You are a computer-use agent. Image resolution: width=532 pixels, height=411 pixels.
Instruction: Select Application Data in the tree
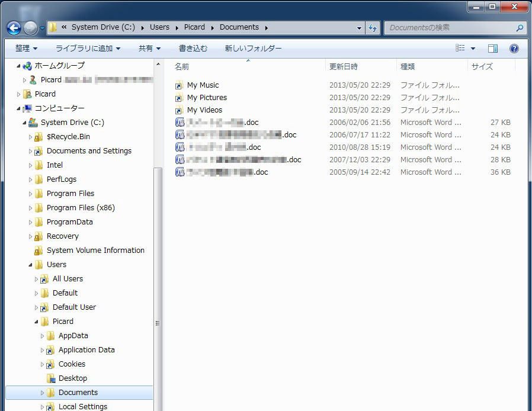86,350
